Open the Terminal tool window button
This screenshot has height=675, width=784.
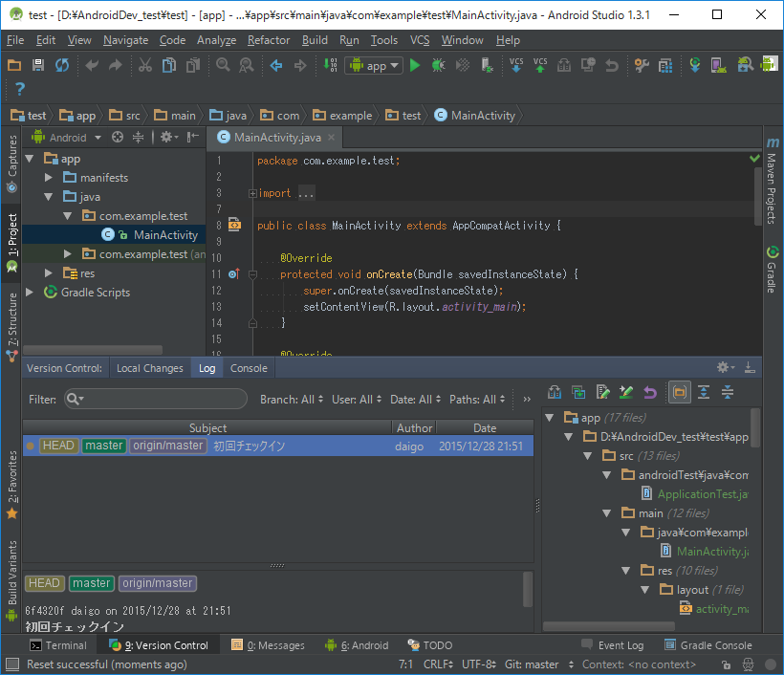pos(58,645)
